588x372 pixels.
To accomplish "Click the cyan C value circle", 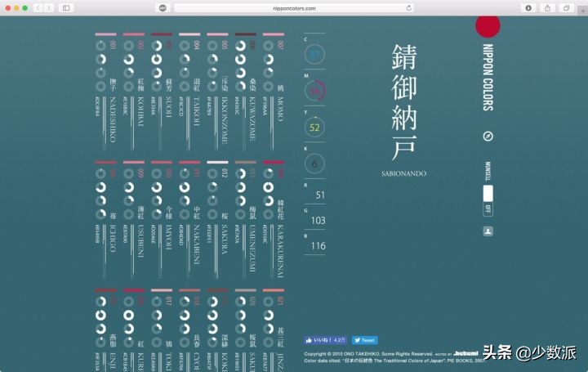I will (x=314, y=55).
